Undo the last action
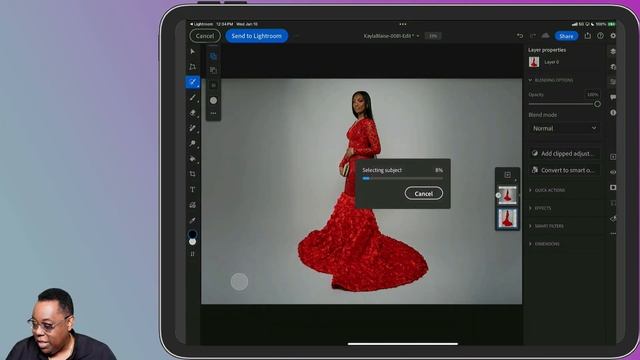Screen dimensions: 640x360 pyautogui.click(x=520, y=36)
